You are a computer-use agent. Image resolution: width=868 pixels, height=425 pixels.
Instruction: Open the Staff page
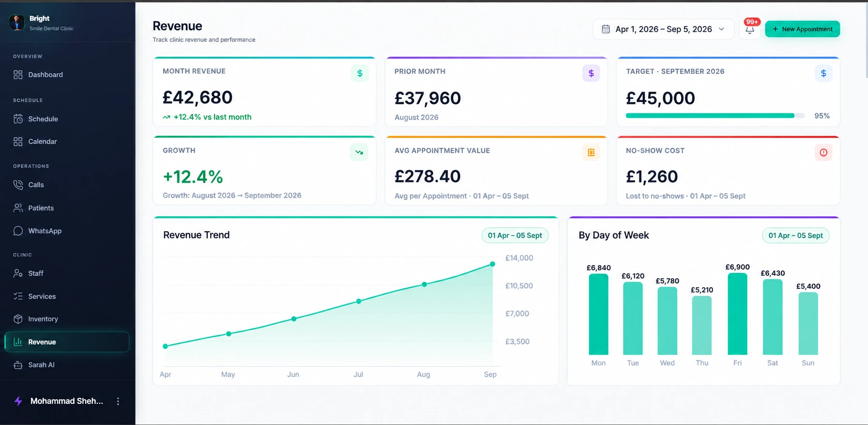[67, 273]
